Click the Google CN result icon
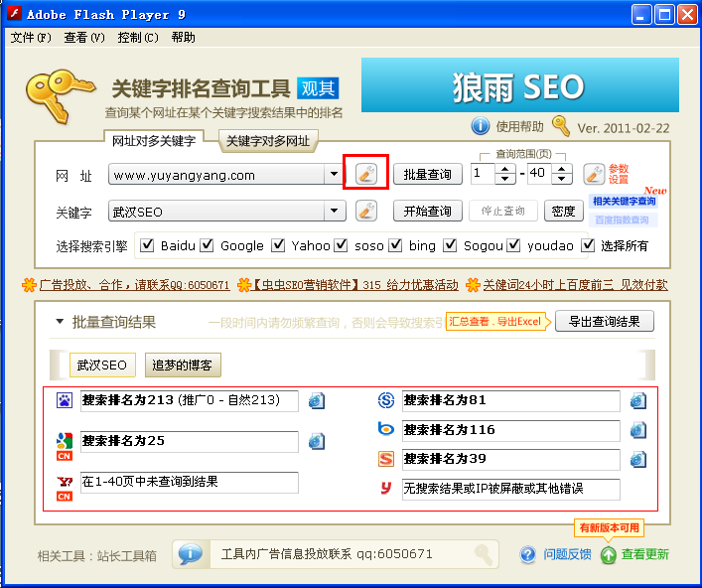The image size is (702, 588). pos(65,446)
